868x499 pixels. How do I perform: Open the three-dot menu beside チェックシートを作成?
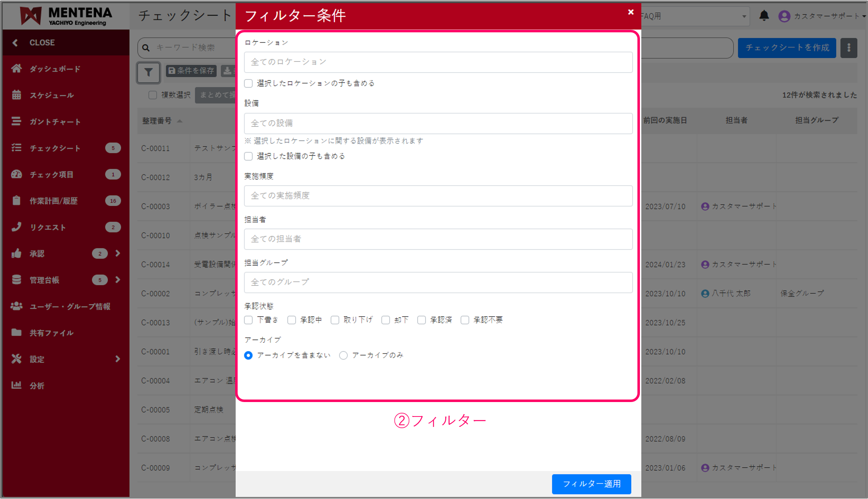(x=849, y=48)
